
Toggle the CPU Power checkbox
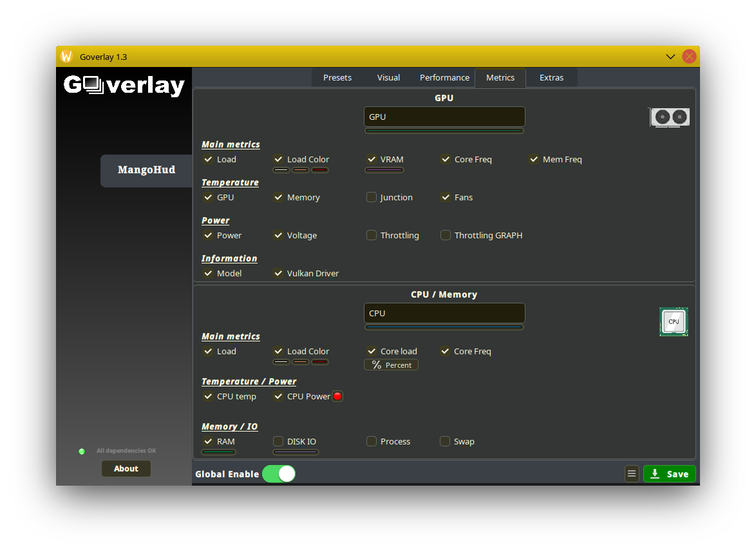click(x=278, y=396)
